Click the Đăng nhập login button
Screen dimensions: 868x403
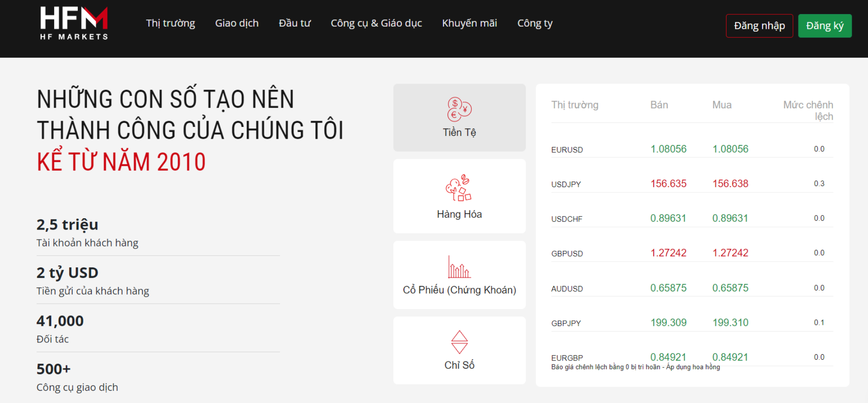coord(759,26)
